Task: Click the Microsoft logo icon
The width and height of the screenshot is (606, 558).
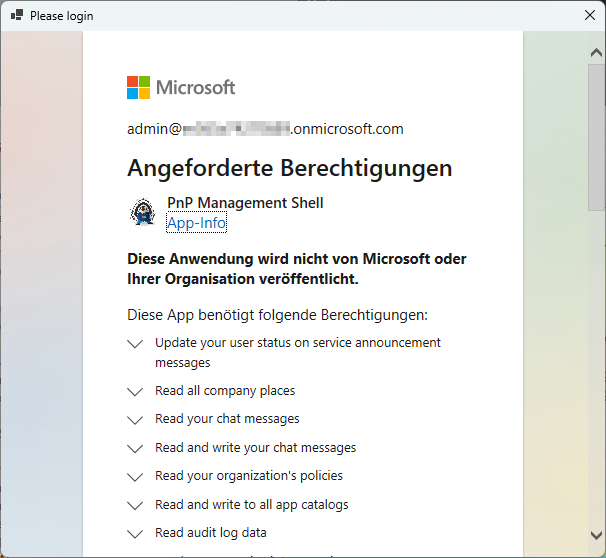Action: [x=138, y=88]
